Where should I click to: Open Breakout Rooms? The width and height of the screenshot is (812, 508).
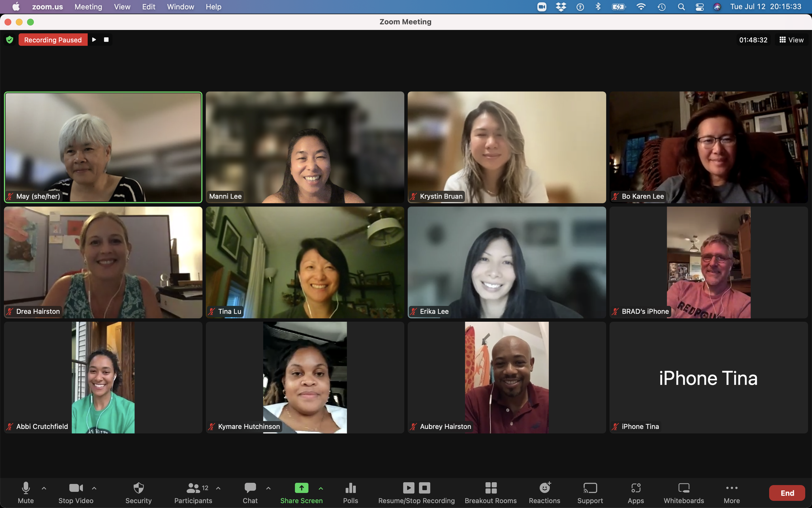coord(490,488)
